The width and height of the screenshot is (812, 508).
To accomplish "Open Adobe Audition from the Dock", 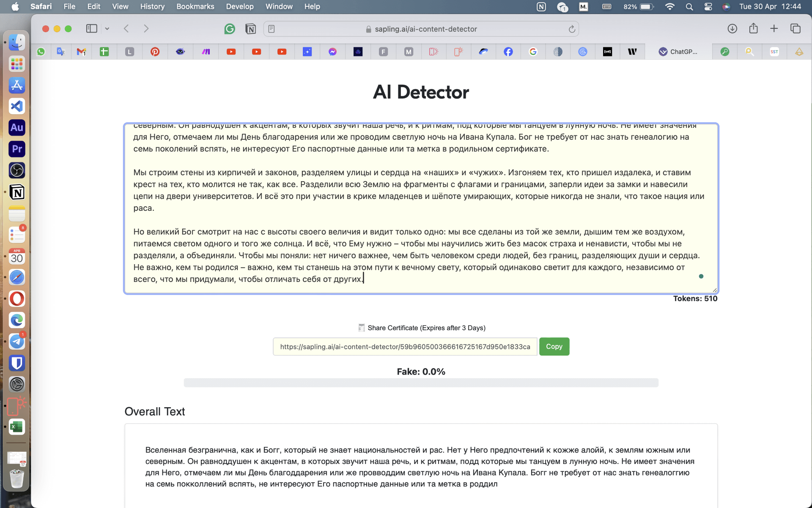I will point(17,127).
